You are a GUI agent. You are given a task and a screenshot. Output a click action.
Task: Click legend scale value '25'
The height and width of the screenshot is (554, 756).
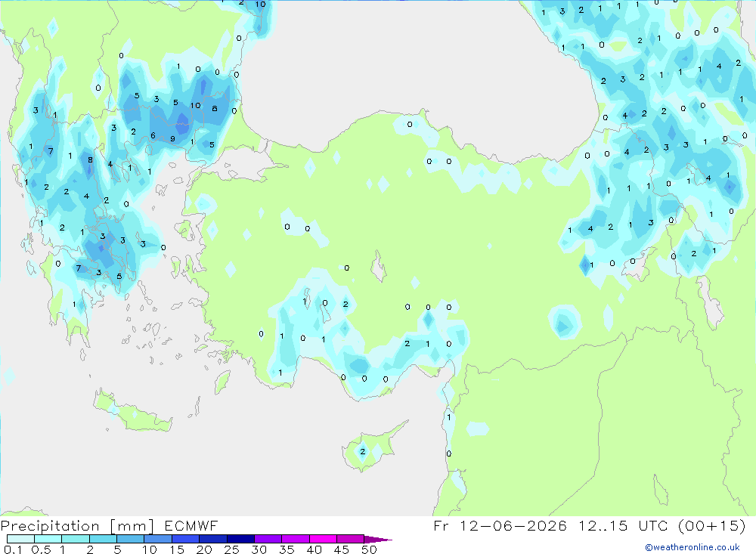[231, 549]
